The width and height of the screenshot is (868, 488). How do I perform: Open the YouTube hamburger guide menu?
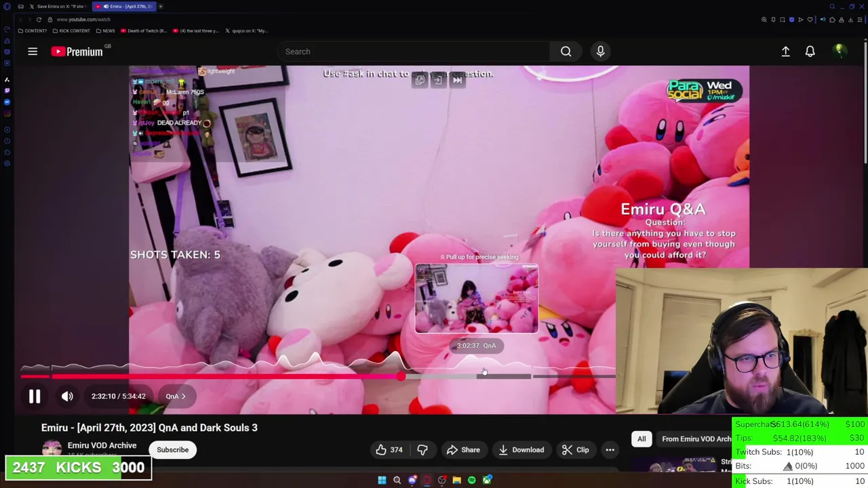33,52
